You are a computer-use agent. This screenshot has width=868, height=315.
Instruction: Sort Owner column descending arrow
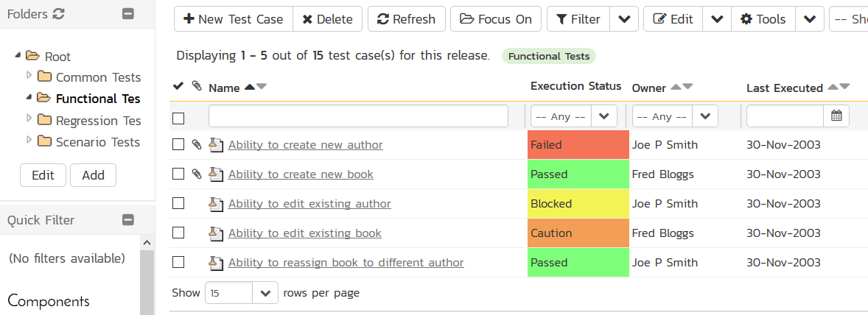688,87
